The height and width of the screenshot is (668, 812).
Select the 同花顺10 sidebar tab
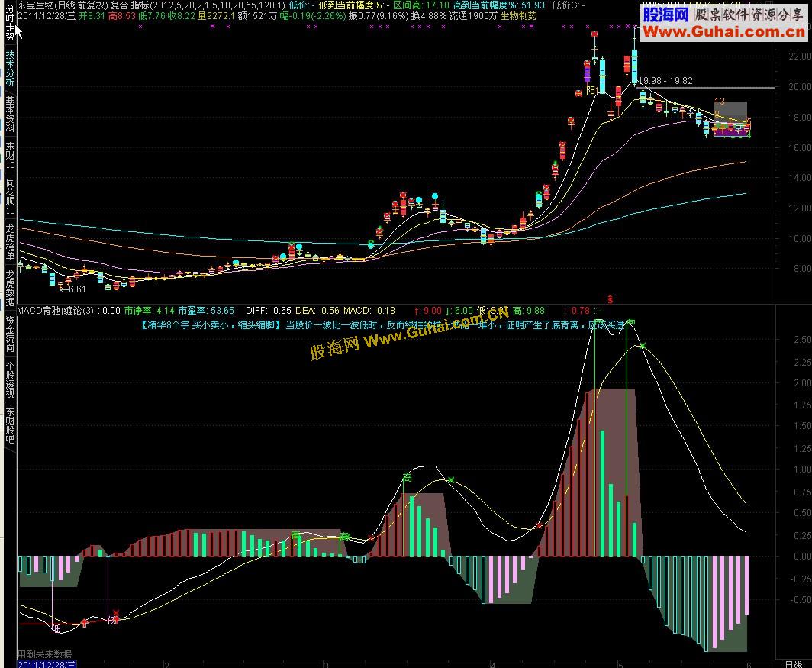coord(10,196)
